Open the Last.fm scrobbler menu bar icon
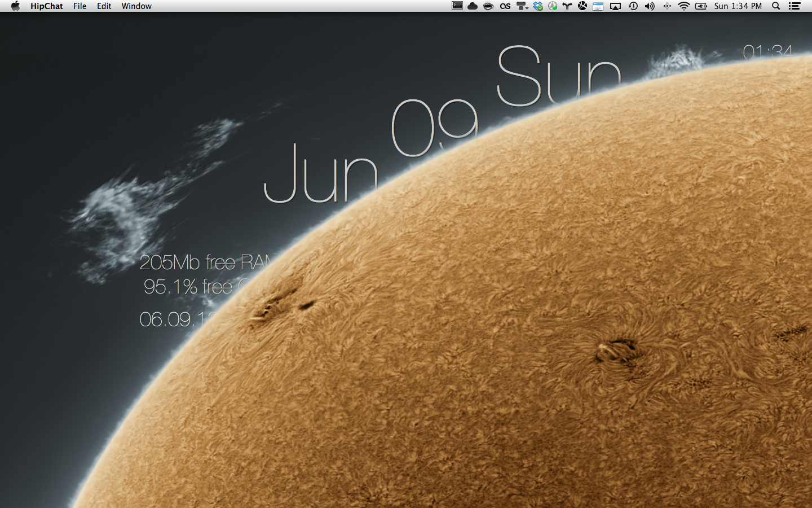 (505, 6)
